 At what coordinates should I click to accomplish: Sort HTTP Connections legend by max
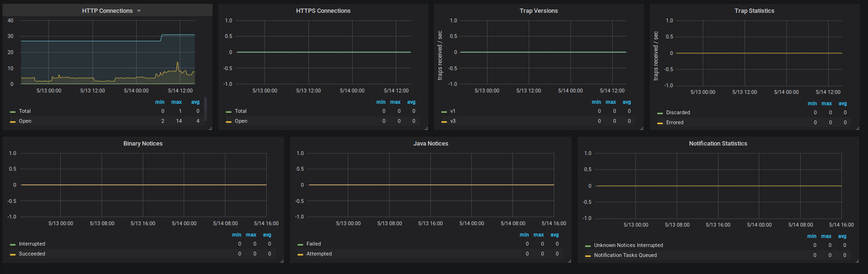176,102
